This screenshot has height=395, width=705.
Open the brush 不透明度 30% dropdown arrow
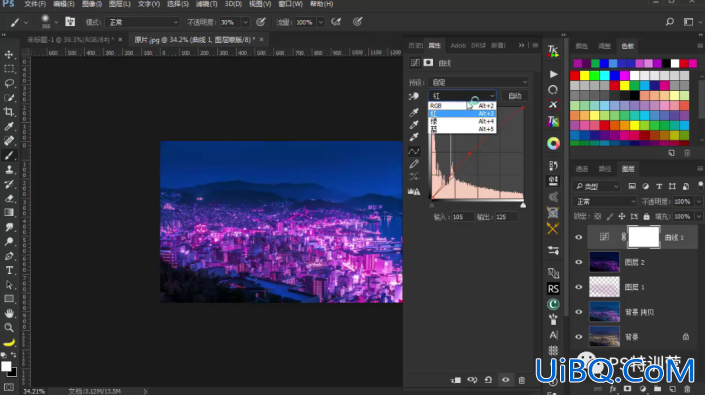(245, 22)
